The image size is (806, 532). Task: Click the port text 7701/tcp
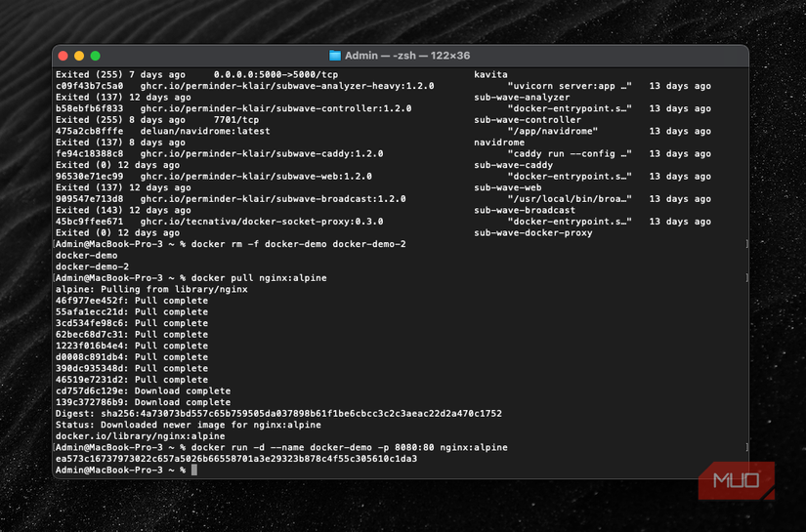[x=236, y=120]
